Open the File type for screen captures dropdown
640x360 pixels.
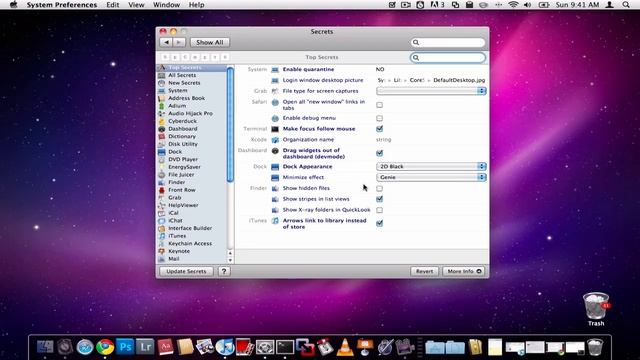click(x=431, y=91)
